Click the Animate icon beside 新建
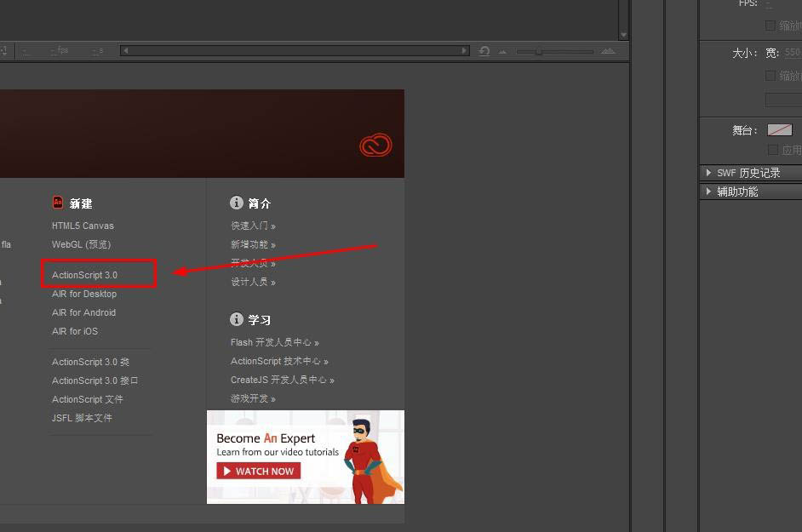Screen dimensions: 802x532 tap(58, 203)
